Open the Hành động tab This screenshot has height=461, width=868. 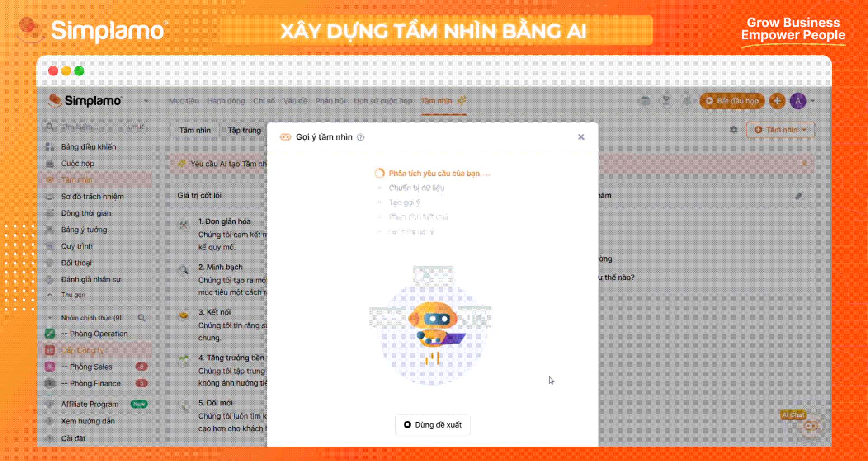(x=226, y=101)
